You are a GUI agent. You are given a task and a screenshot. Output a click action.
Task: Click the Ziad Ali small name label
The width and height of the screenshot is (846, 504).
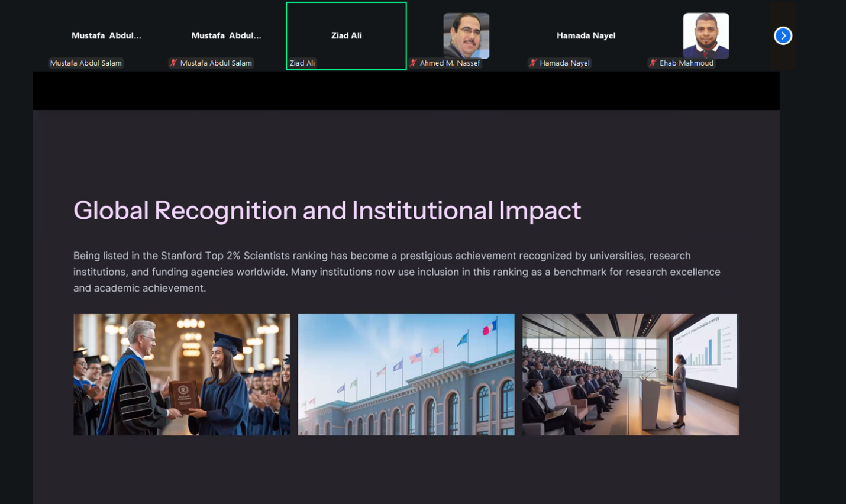pyautogui.click(x=302, y=63)
